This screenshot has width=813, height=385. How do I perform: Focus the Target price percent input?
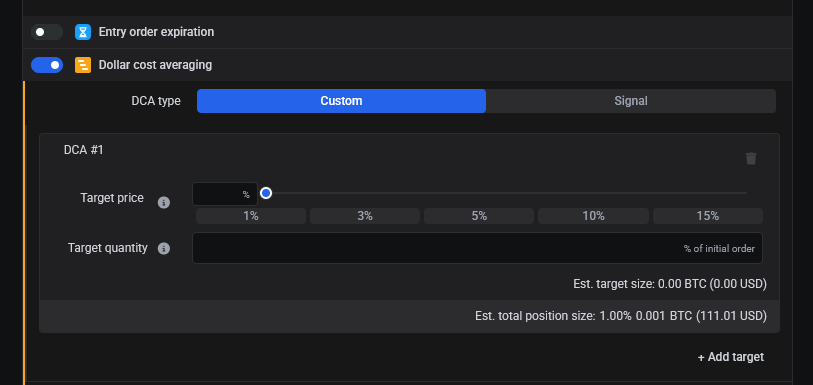click(225, 194)
